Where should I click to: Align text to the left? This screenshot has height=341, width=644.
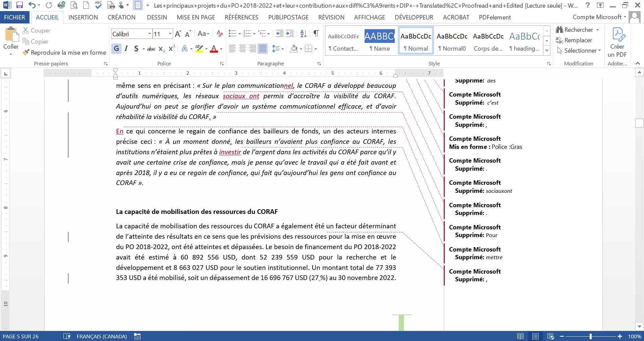coord(232,49)
